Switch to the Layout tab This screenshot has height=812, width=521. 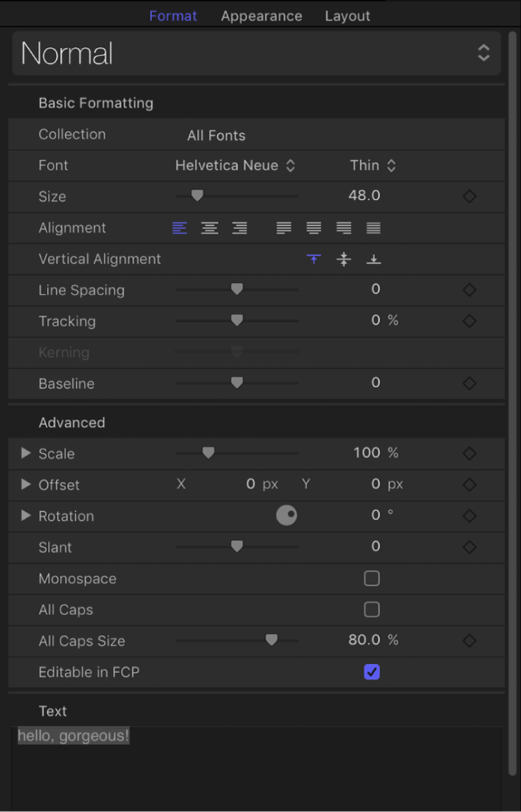pyautogui.click(x=348, y=15)
